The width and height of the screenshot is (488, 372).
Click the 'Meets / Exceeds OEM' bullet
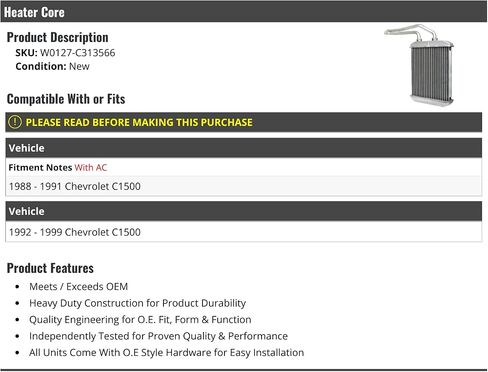tap(78, 287)
